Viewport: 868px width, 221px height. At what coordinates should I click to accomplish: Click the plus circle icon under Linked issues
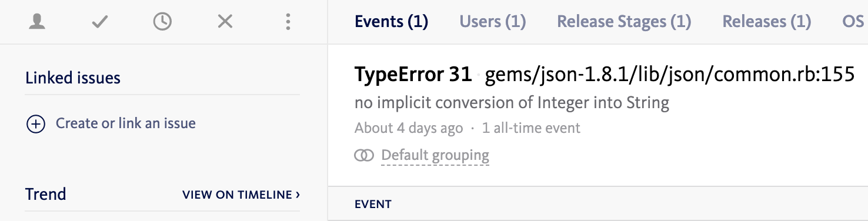coord(36,124)
